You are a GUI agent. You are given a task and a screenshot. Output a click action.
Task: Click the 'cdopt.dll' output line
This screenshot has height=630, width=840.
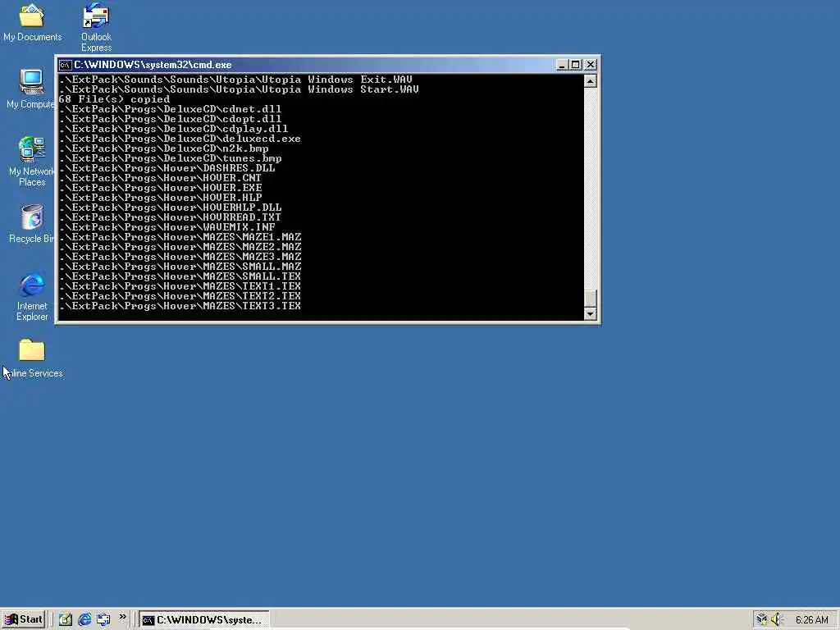coord(170,119)
